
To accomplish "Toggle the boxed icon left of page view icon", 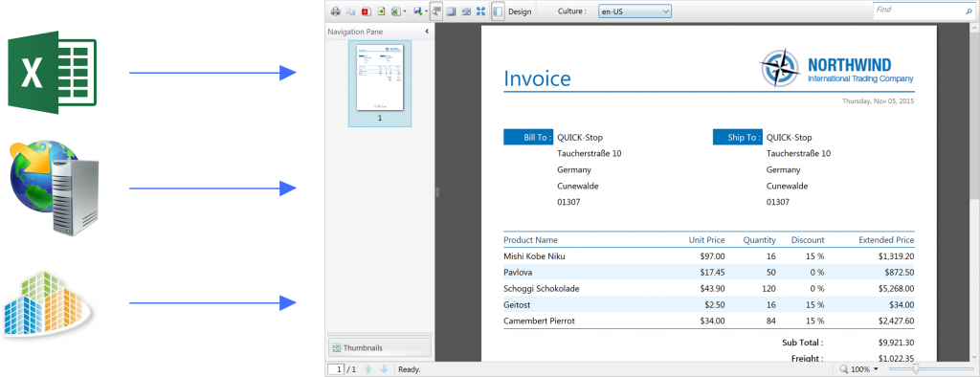I will click(x=436, y=11).
